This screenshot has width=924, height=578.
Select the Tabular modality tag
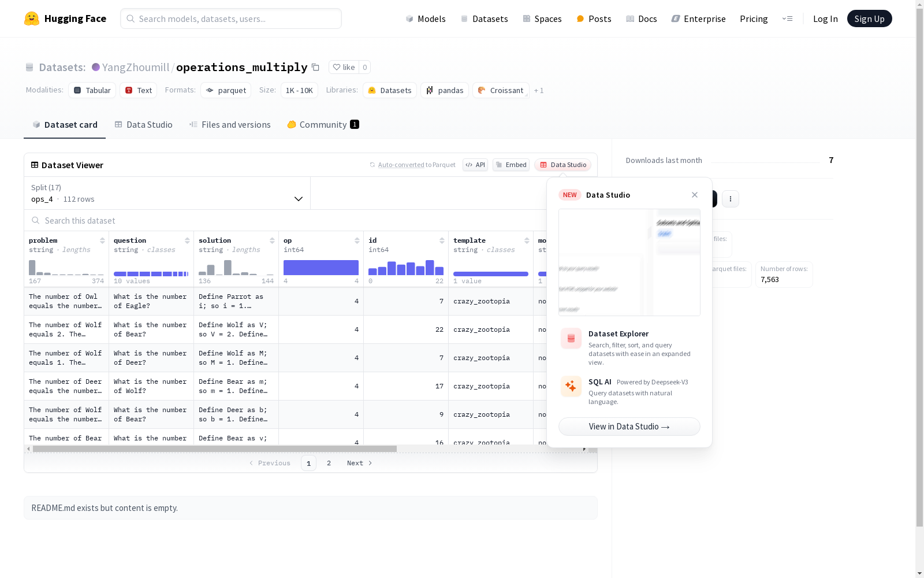pyautogui.click(x=92, y=90)
